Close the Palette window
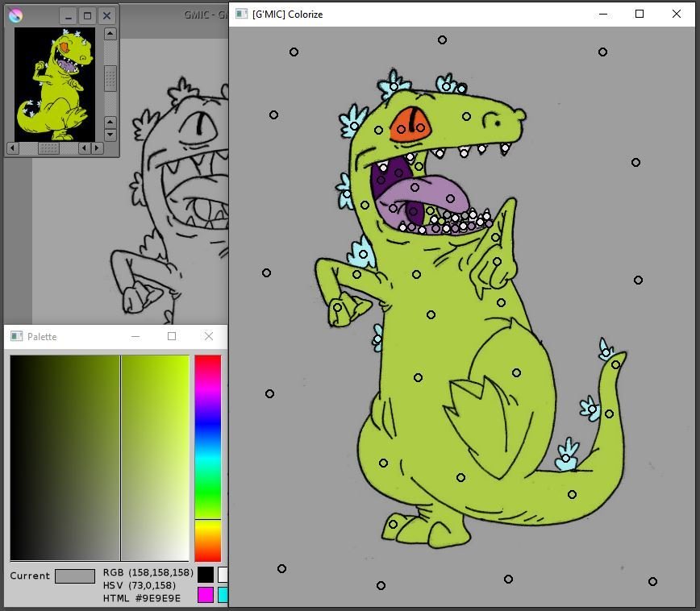Viewport: 700px width, 611px height. pos(209,336)
